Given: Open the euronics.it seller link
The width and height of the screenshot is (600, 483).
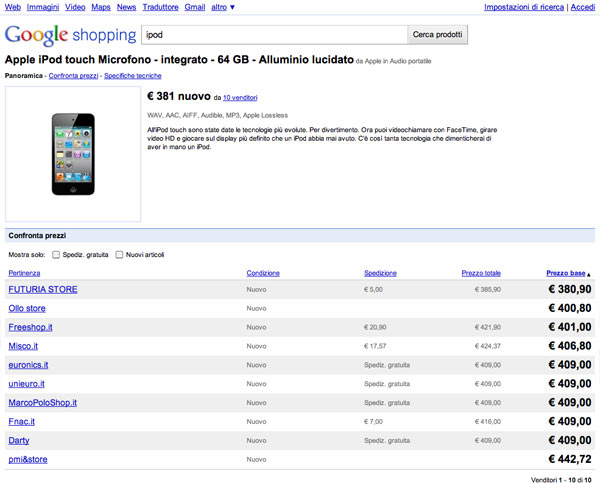Looking at the screenshot, I should coord(28,365).
